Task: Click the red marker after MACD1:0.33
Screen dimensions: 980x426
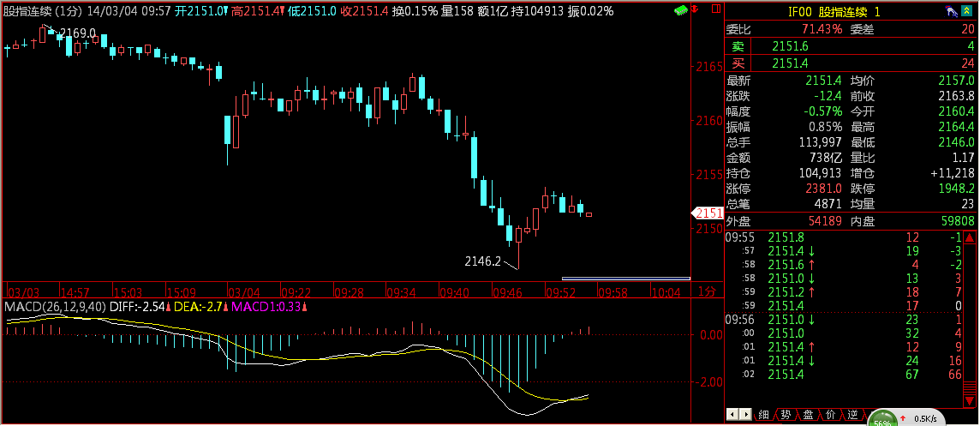Action: 305,307
